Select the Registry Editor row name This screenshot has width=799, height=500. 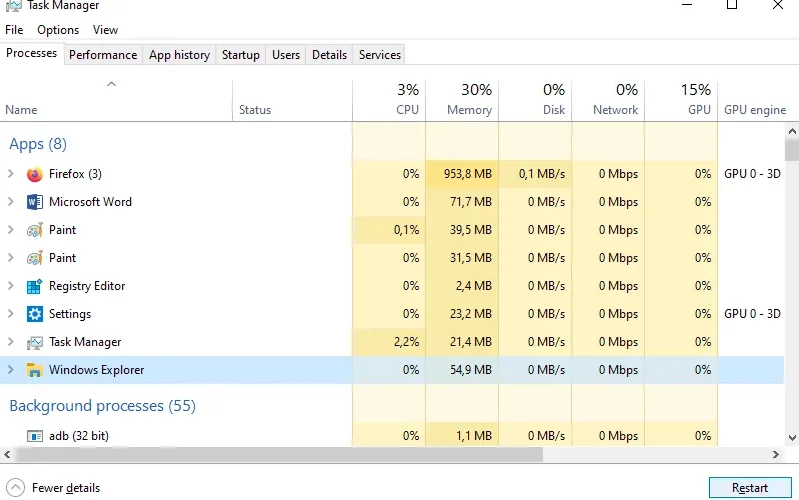click(87, 286)
